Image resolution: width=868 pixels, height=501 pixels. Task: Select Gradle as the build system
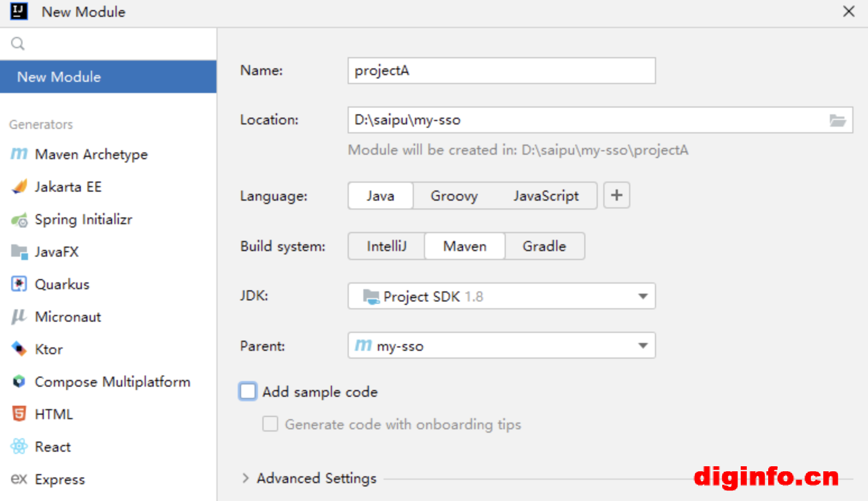pos(544,247)
